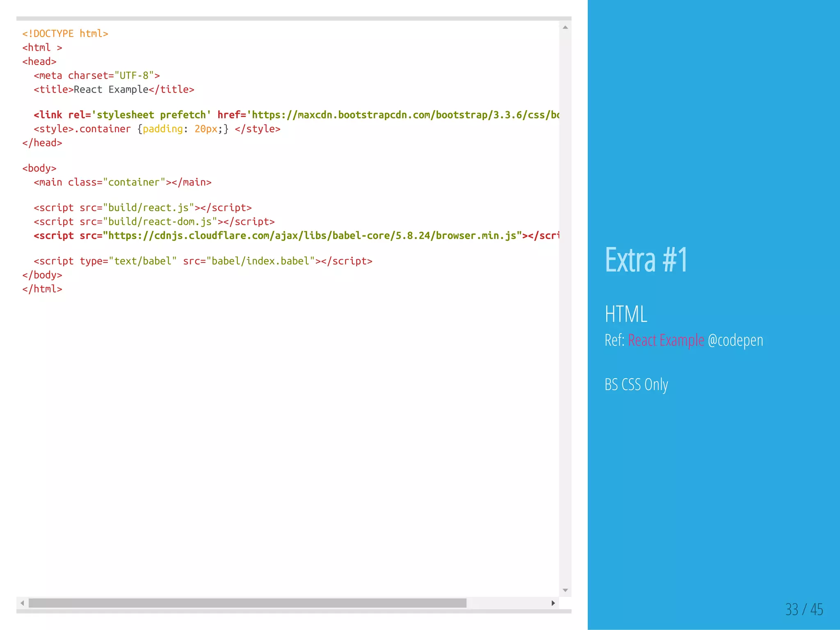Click the bold babel-core browser.min.js script line

[x=297, y=235]
